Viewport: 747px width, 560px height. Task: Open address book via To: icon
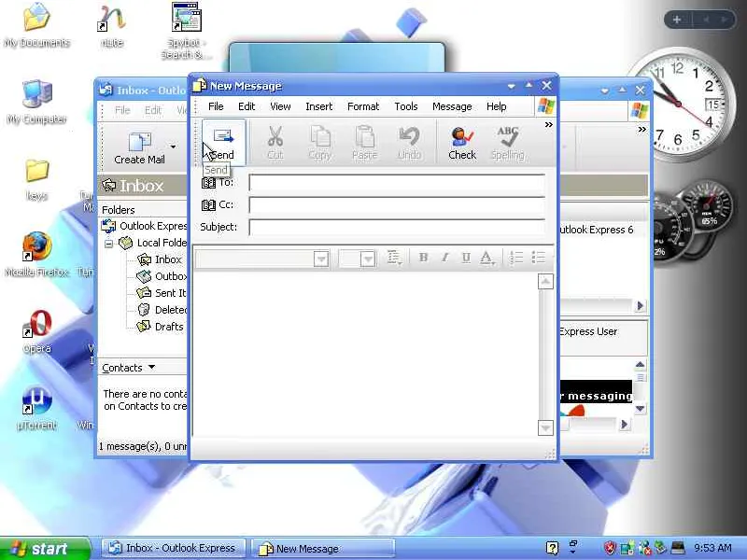(208, 183)
